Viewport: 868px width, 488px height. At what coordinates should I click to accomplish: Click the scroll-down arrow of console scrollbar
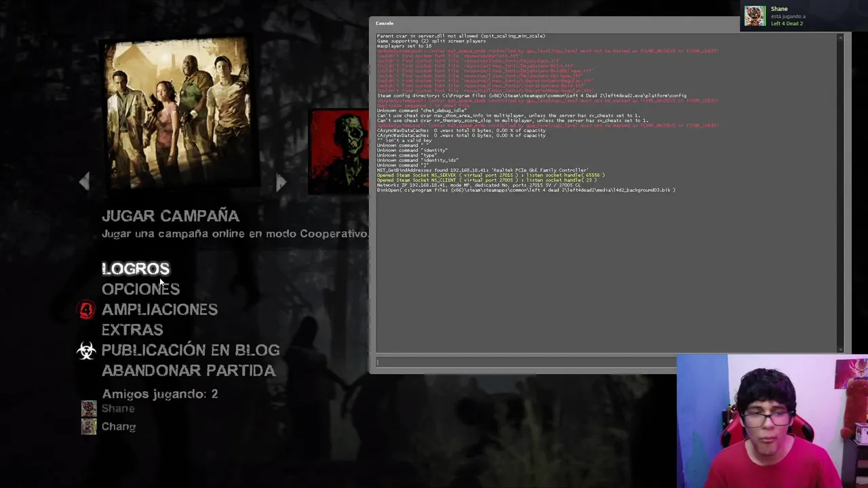pyautogui.click(x=840, y=348)
